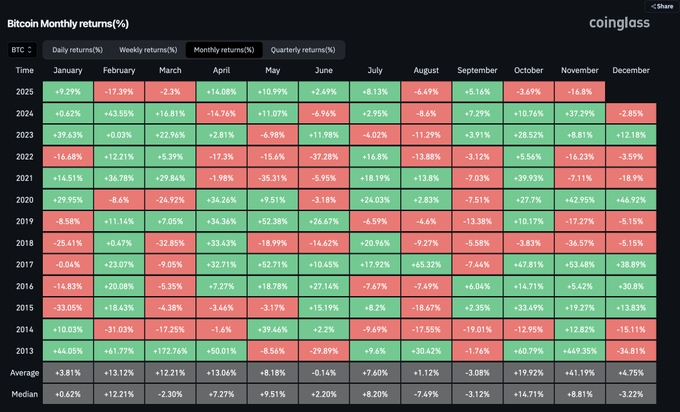Viewport: 680px width, 412px height.
Task: Switch to Weekly returns(%) tab
Action: coord(147,49)
